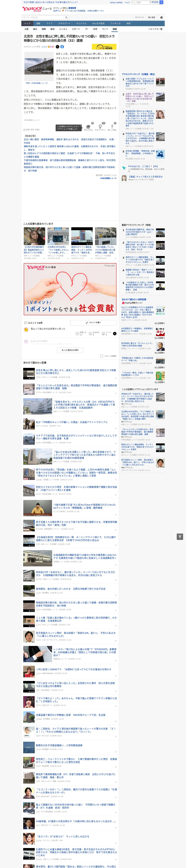React with わかりやすい light bulb icon

point(100,127)
